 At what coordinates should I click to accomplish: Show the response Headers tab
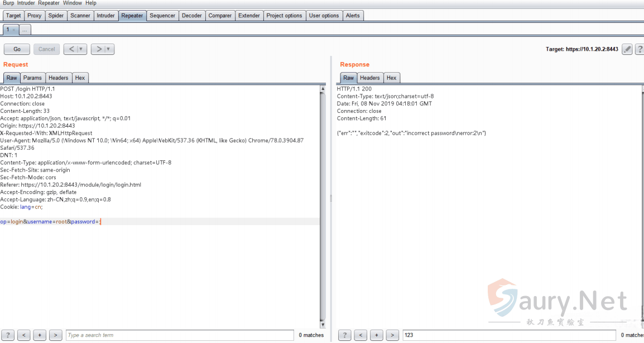tap(369, 78)
